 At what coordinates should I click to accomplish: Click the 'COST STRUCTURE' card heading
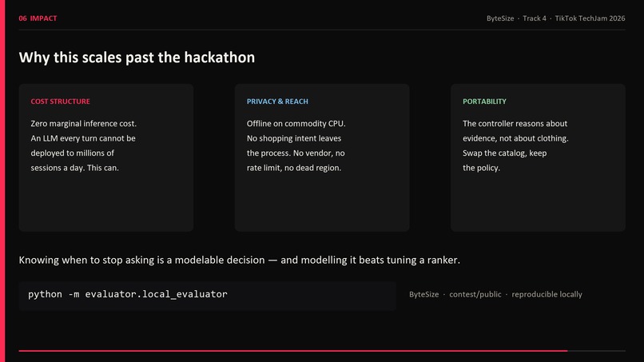(x=60, y=101)
